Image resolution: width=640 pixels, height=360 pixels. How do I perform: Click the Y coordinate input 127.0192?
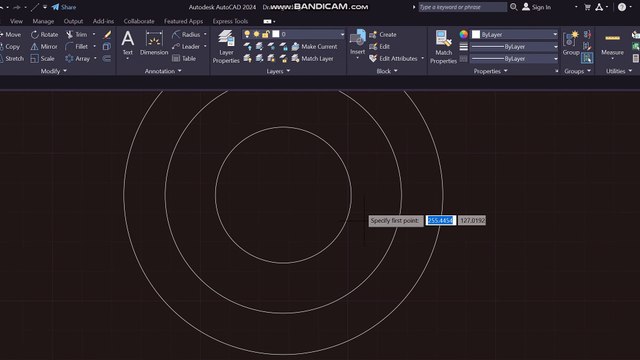(x=472, y=220)
